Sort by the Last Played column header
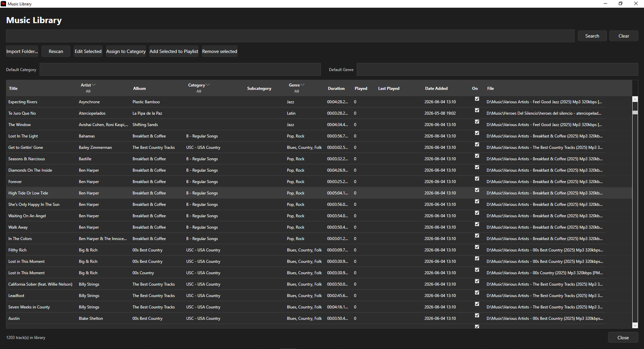644x349 pixels. 389,88
